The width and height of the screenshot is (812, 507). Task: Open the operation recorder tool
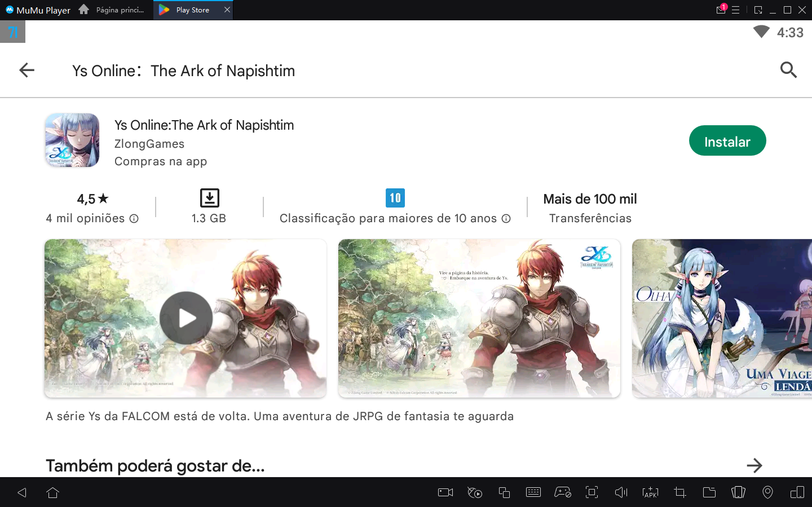474,492
